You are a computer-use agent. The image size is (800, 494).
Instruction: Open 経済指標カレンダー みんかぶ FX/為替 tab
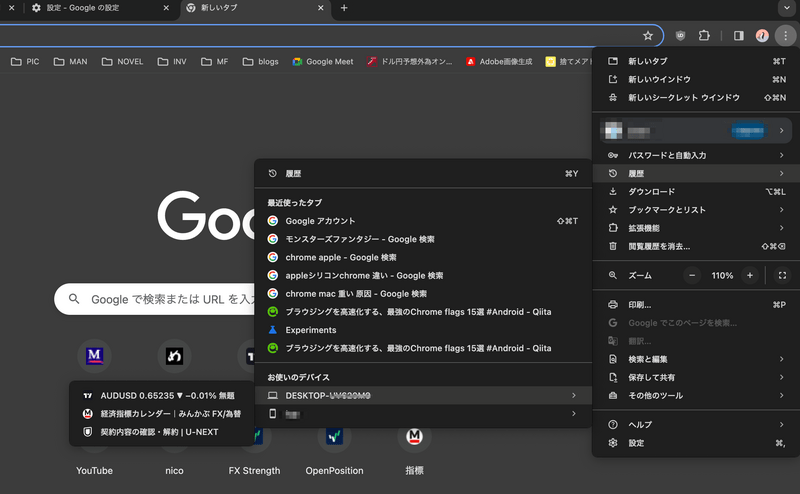click(x=161, y=414)
